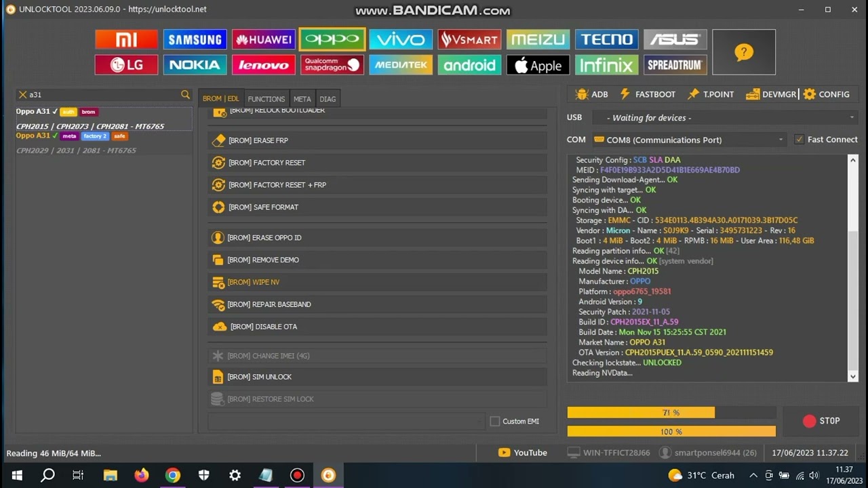This screenshot has width=868, height=488.
Task: Open the help question mark tile
Action: pyautogui.click(x=744, y=52)
